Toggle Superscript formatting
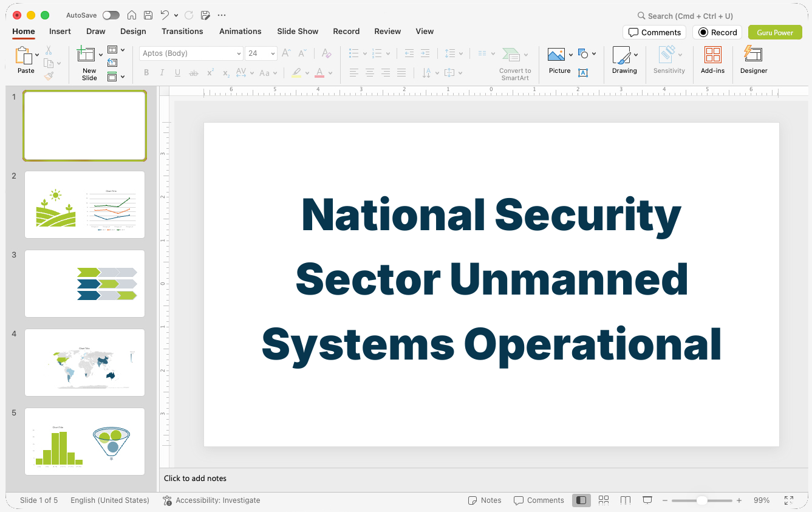This screenshot has width=812, height=512. click(x=210, y=73)
